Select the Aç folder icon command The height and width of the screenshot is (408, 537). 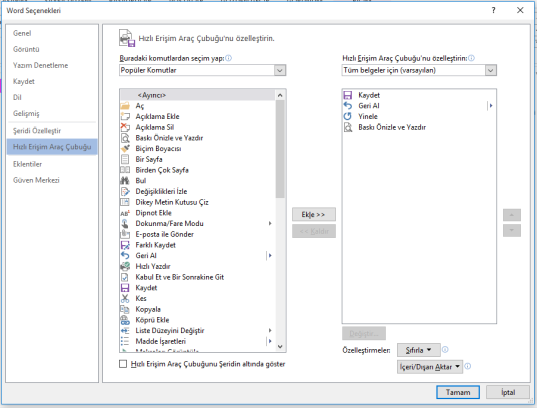tap(125, 106)
